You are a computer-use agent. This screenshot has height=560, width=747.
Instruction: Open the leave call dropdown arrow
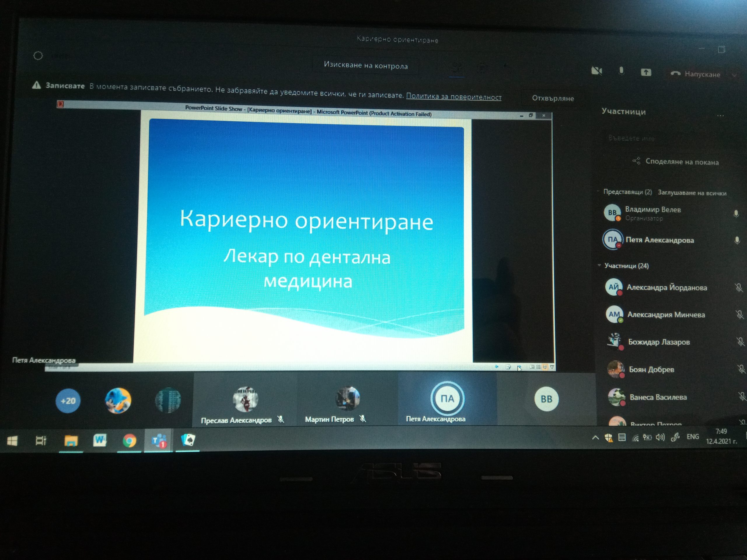pyautogui.click(x=734, y=75)
